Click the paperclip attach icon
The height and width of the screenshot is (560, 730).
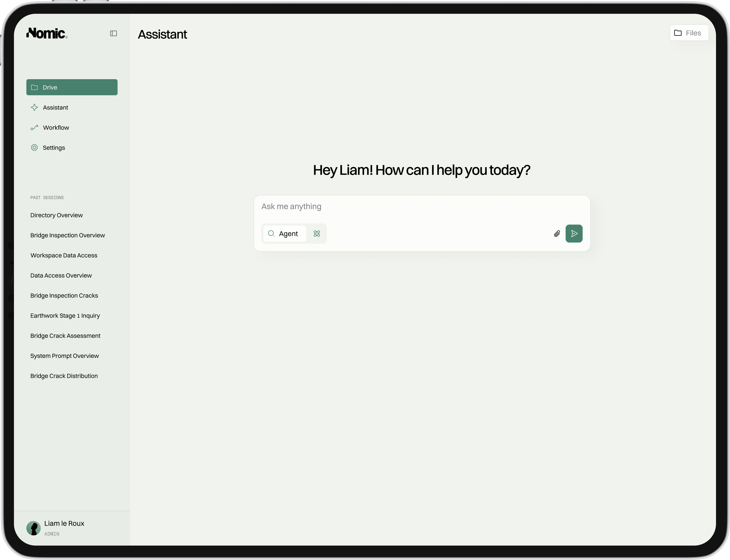[557, 234]
